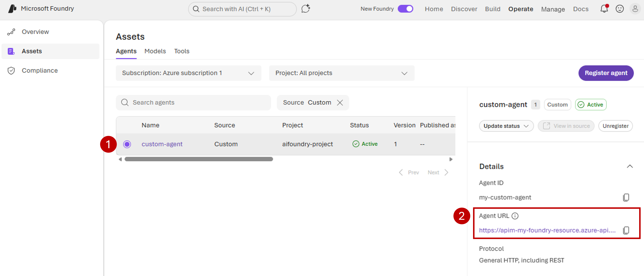Screen dimensions: 644x276
Task: Open the Discover menu
Action: click(464, 9)
